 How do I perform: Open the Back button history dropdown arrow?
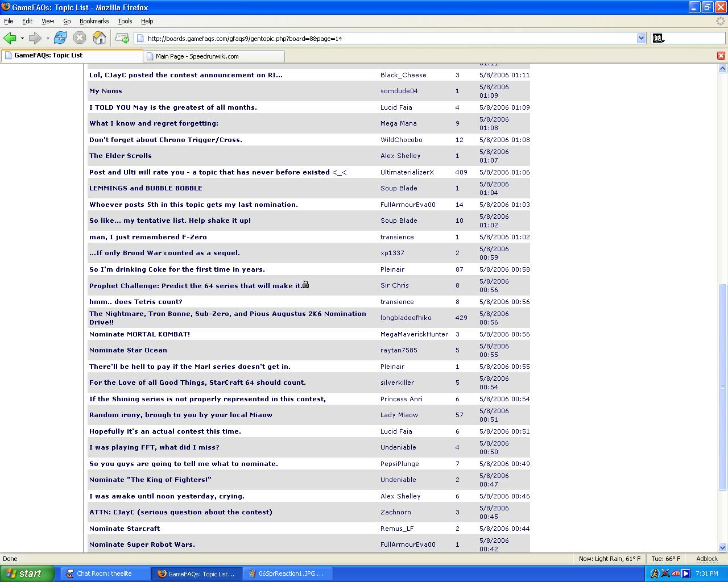pos(22,38)
